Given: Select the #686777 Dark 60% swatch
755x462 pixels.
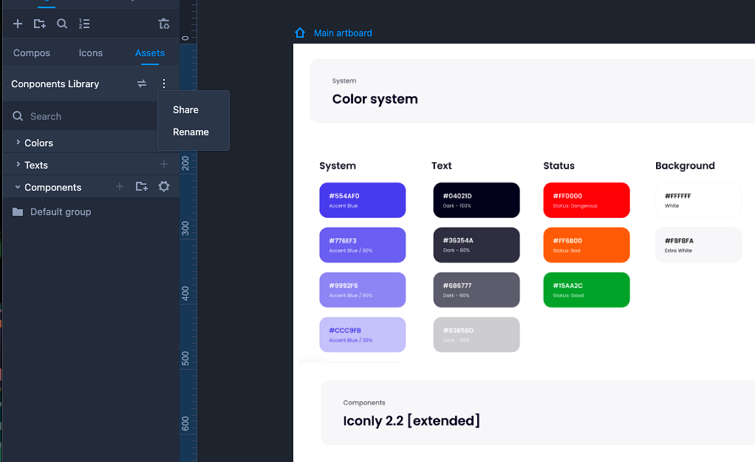Looking at the screenshot, I should [x=476, y=290].
